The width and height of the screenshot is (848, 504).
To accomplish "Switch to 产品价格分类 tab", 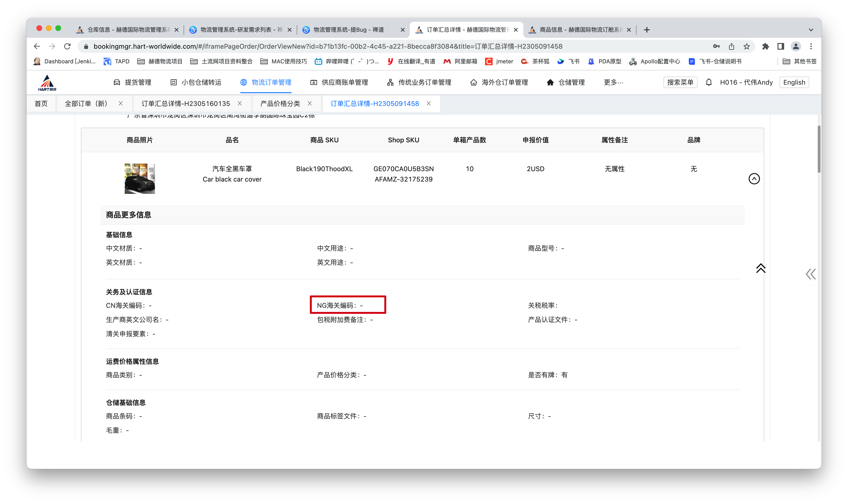I will click(280, 104).
